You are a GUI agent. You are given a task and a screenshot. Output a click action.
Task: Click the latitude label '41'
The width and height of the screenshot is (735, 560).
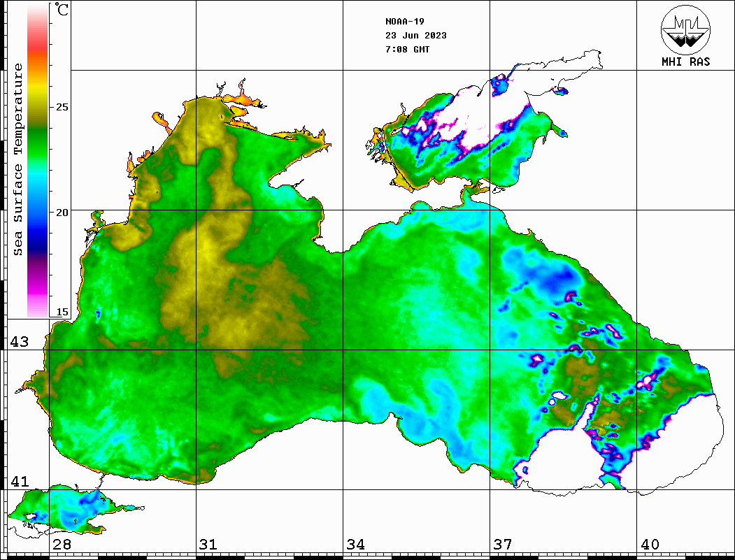pos(20,482)
